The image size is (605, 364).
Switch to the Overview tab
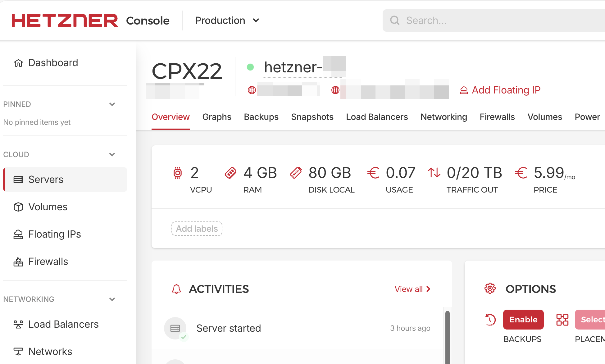pyautogui.click(x=171, y=117)
